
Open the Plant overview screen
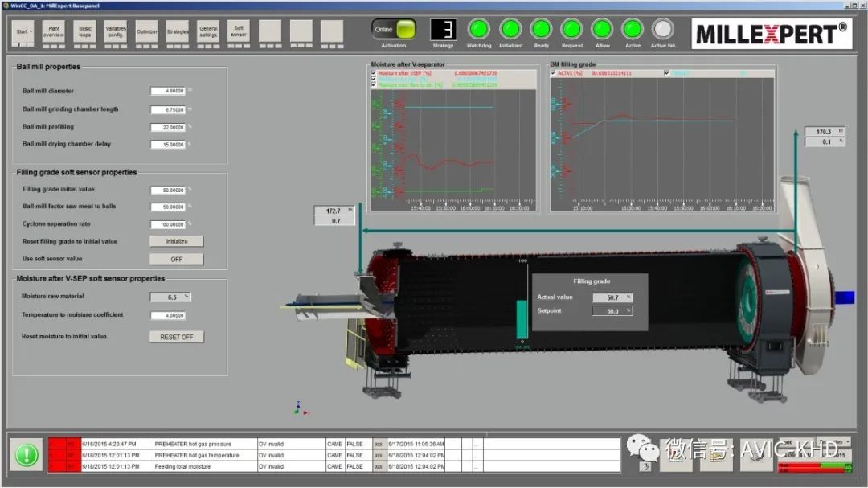54,31
